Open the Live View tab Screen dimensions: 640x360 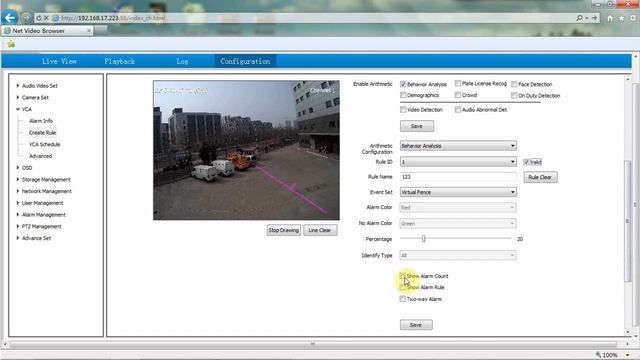point(59,61)
